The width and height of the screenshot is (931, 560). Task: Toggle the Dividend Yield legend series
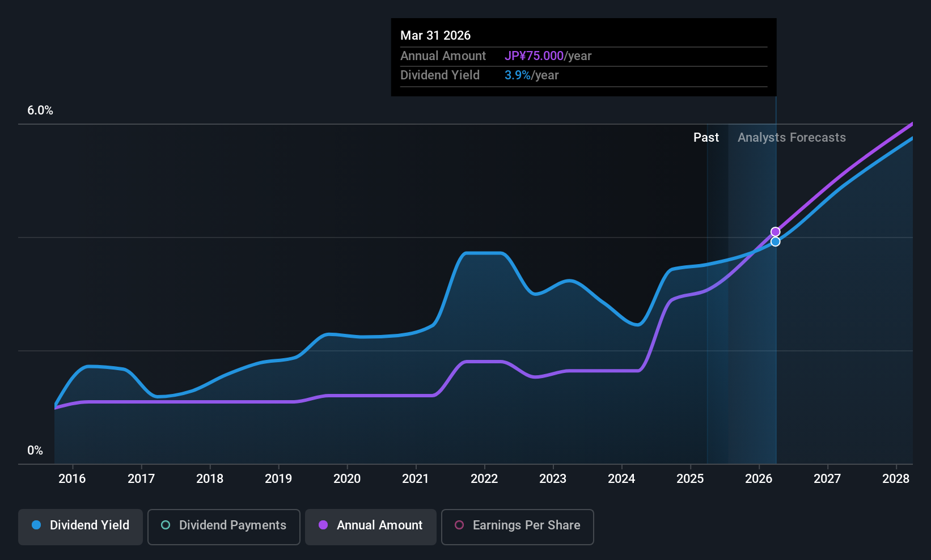(81, 527)
